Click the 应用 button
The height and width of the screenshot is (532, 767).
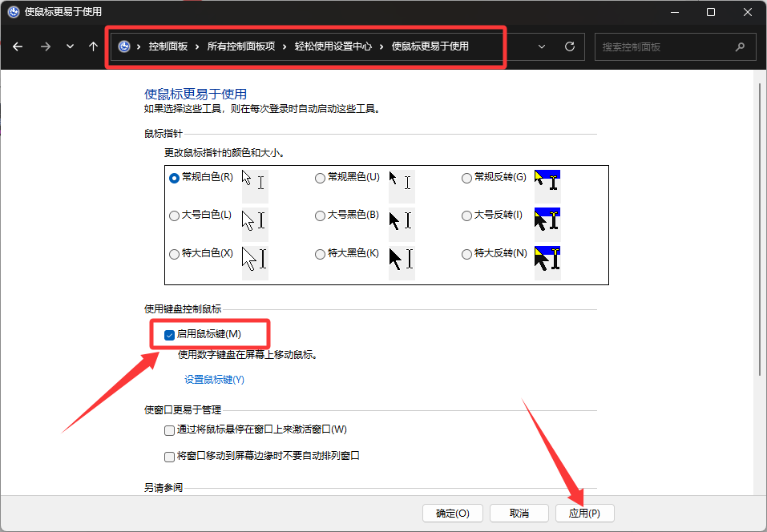pyautogui.click(x=584, y=513)
